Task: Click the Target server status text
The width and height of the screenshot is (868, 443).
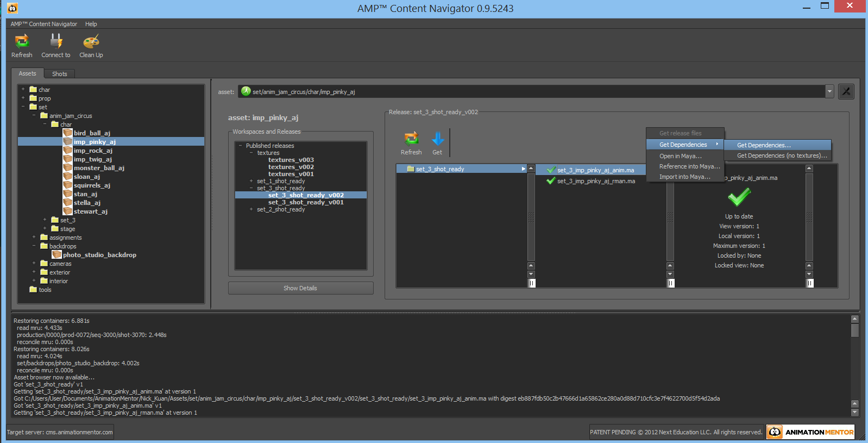Action: tap(60, 432)
